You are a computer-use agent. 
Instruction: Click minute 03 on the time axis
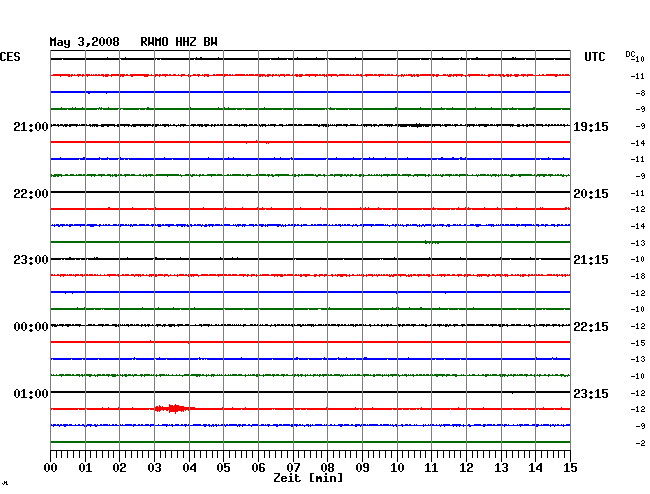click(154, 468)
